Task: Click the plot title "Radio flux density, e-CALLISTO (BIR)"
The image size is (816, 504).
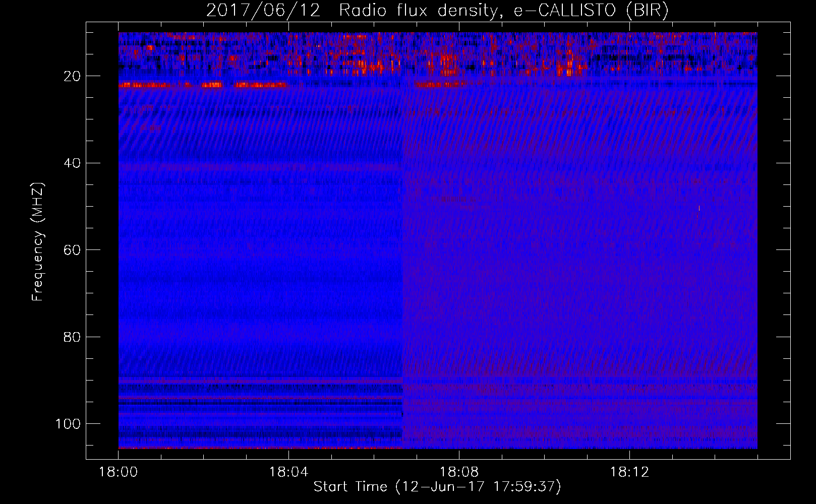Action: (504, 11)
